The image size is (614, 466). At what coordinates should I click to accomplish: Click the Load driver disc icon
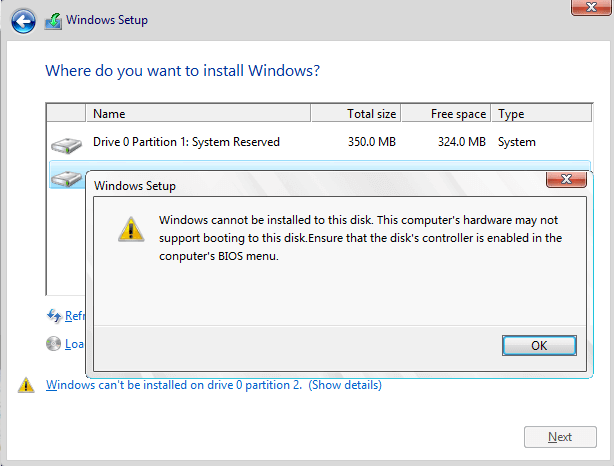click(54, 344)
